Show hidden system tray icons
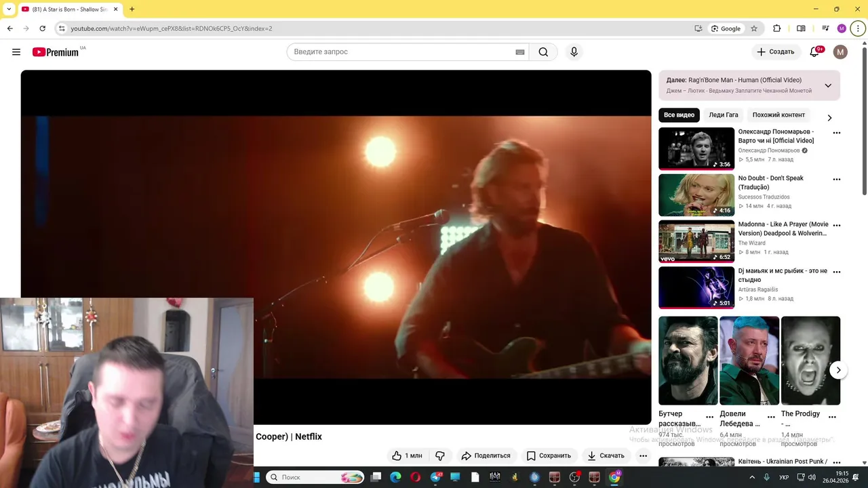Screen dimensions: 868x488 point(751,477)
